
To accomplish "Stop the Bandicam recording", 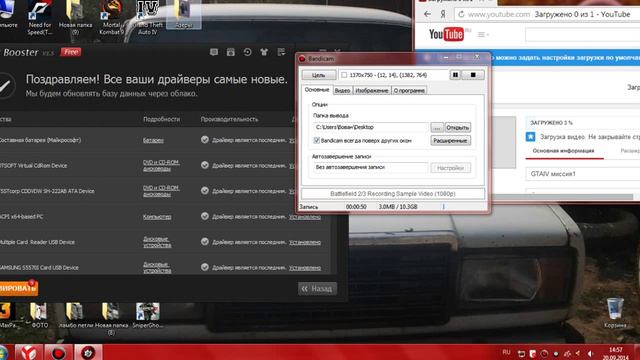I will coord(473,75).
